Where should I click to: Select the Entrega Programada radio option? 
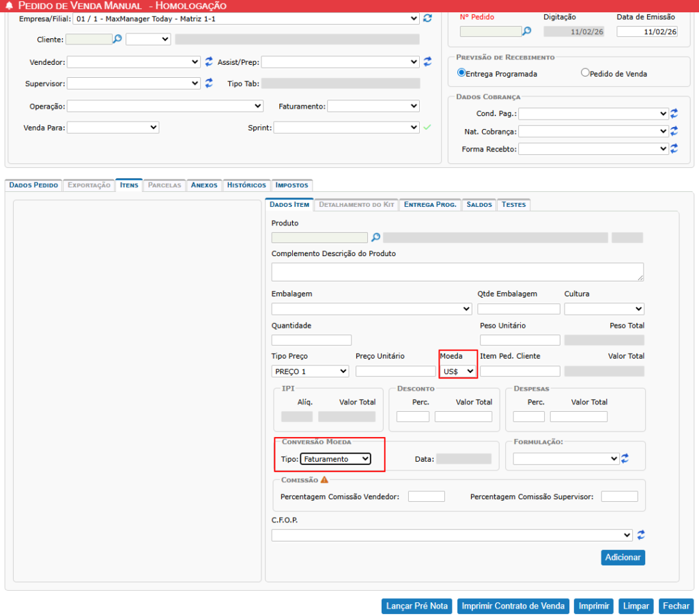coord(461,72)
